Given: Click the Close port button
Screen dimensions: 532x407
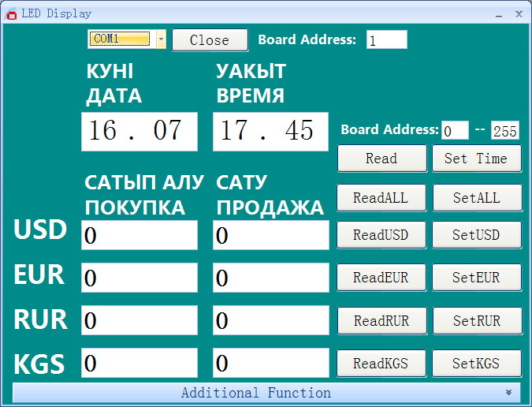Looking at the screenshot, I should click(210, 40).
